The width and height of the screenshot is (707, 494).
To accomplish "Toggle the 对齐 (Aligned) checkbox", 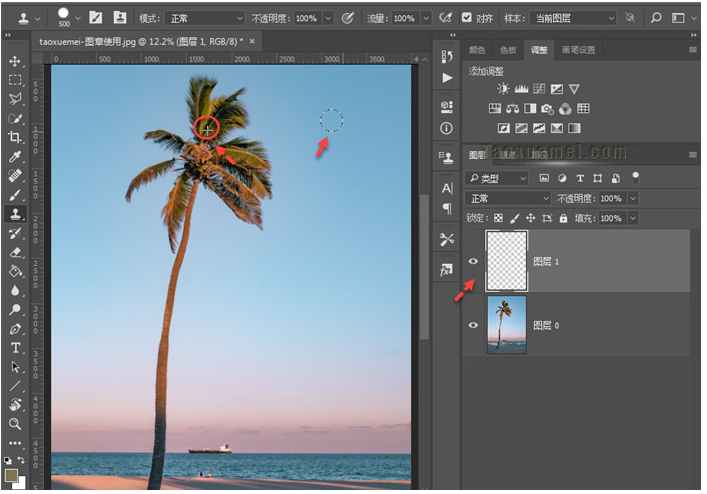I will click(467, 18).
